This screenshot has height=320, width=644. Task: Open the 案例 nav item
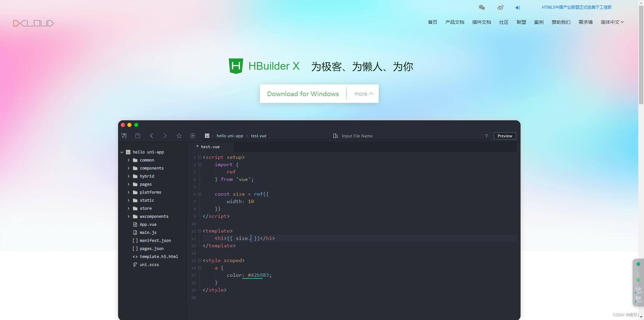(539, 22)
